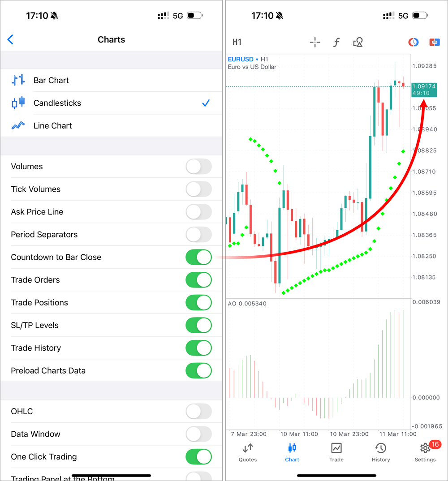
Task: Open the indicators function icon
Action: [x=336, y=43]
